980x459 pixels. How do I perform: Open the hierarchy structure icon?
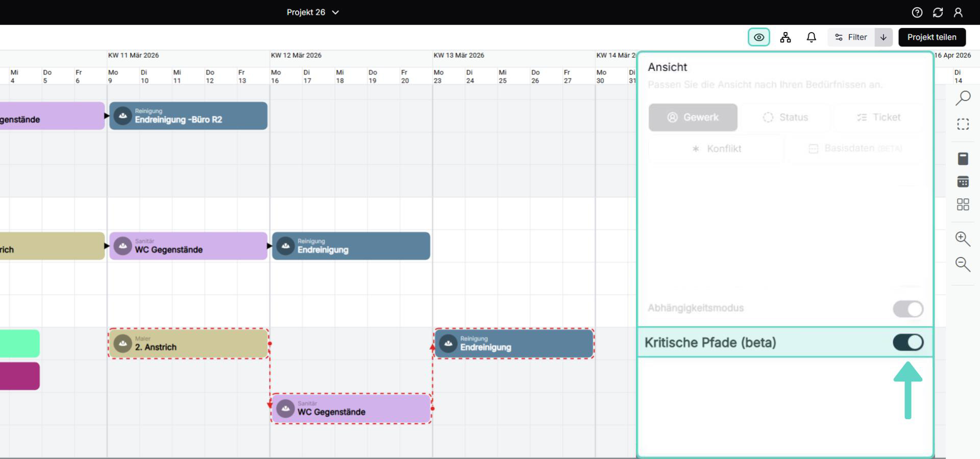pos(785,37)
